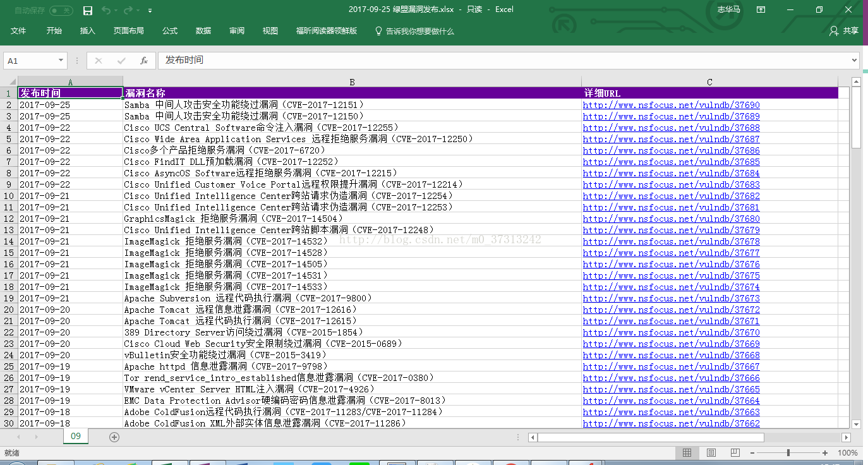Select cell 详细URL header
Image resolution: width=868 pixels, height=465 pixels.
click(x=709, y=93)
